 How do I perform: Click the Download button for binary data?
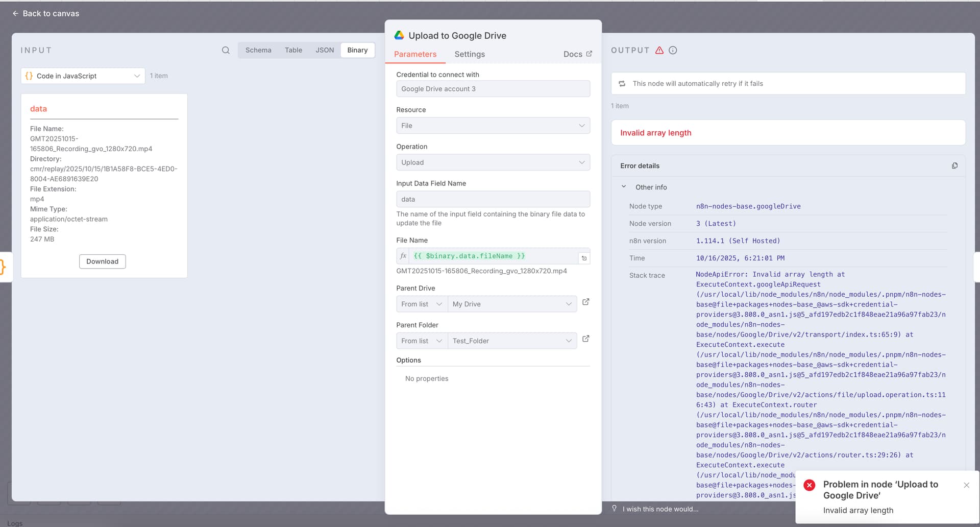pyautogui.click(x=102, y=261)
